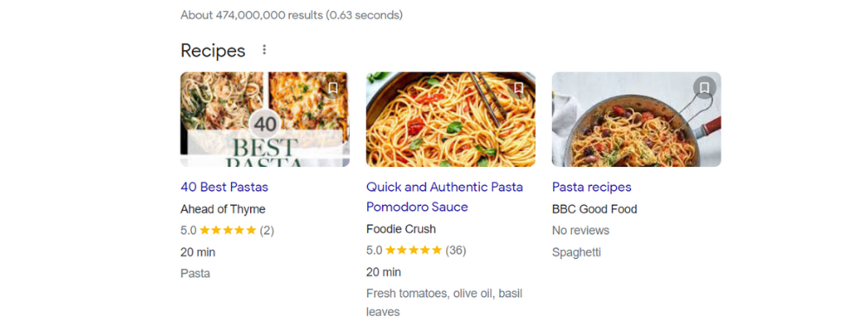
Task: Click the Foodie Crush source name
Action: pyautogui.click(x=401, y=229)
